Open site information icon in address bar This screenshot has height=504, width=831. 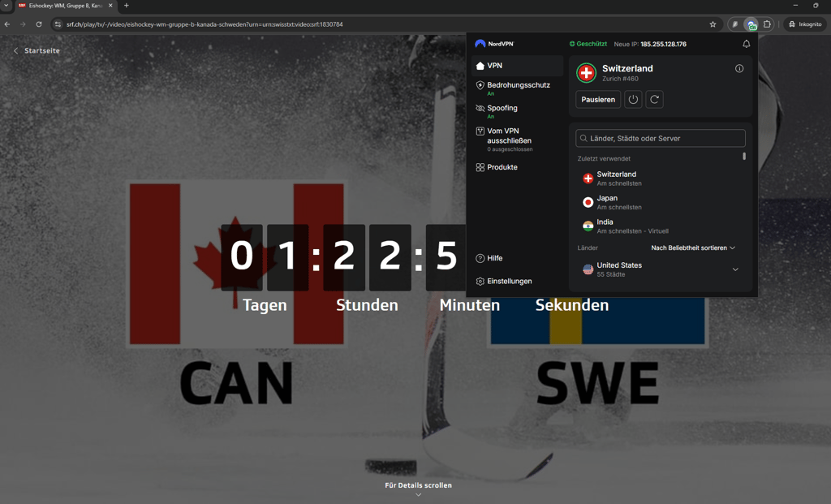click(x=58, y=24)
